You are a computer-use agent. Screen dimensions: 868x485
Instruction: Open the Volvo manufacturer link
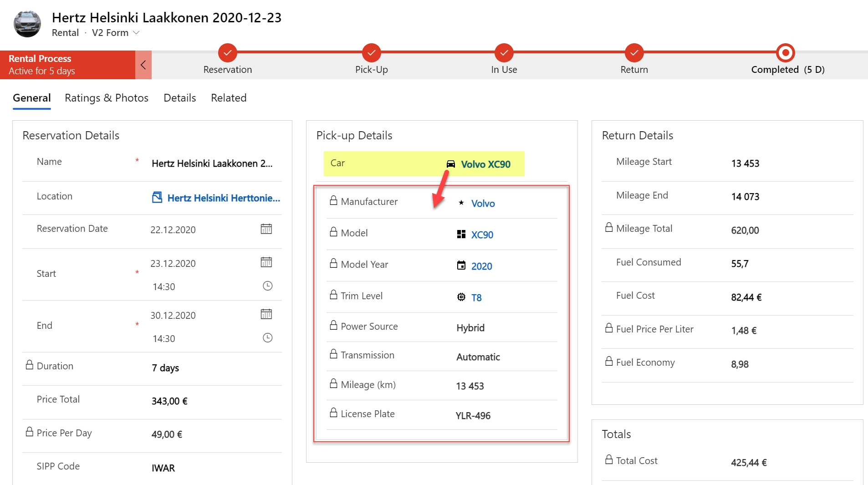tap(483, 204)
